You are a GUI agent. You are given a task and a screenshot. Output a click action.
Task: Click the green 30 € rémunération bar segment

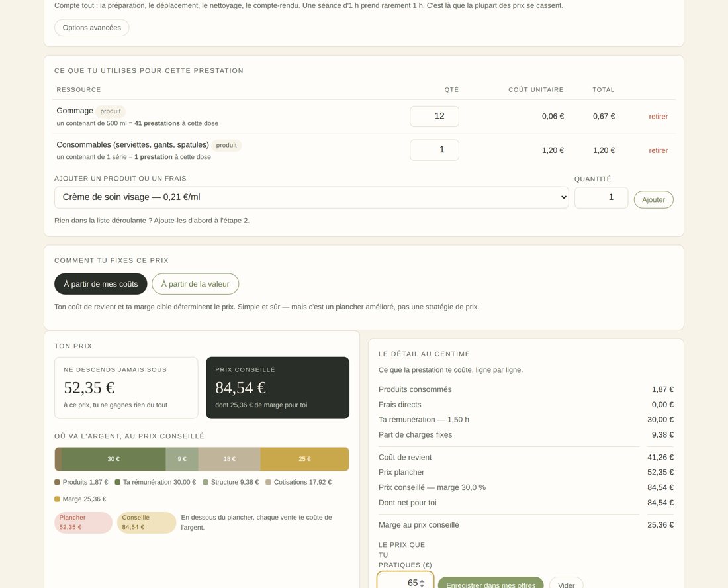pyautogui.click(x=113, y=459)
